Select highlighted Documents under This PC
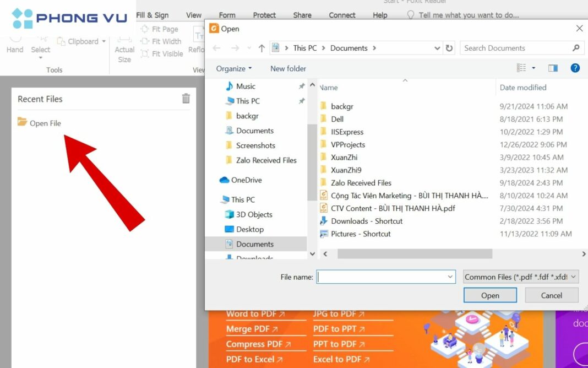The image size is (588, 368). (x=255, y=244)
